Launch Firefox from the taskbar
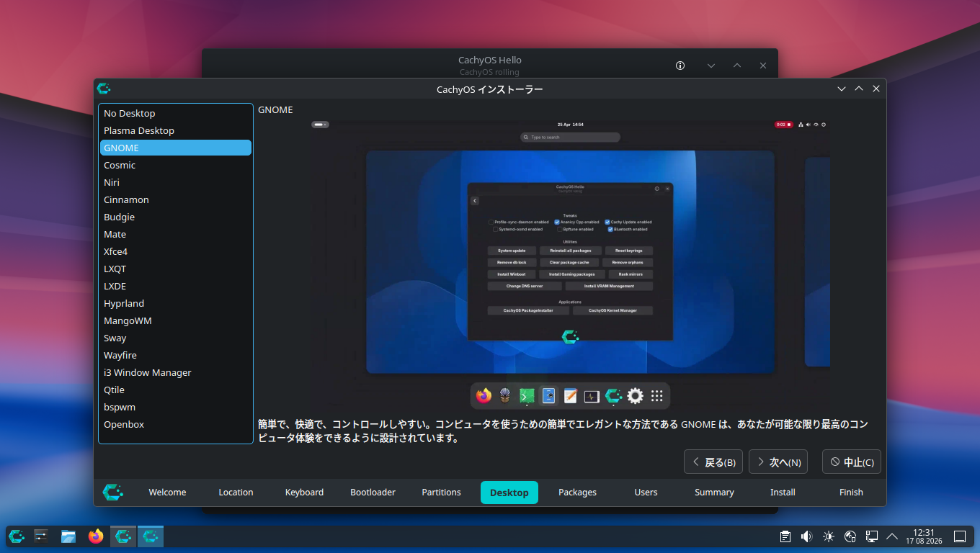980x553 pixels. coord(96,536)
